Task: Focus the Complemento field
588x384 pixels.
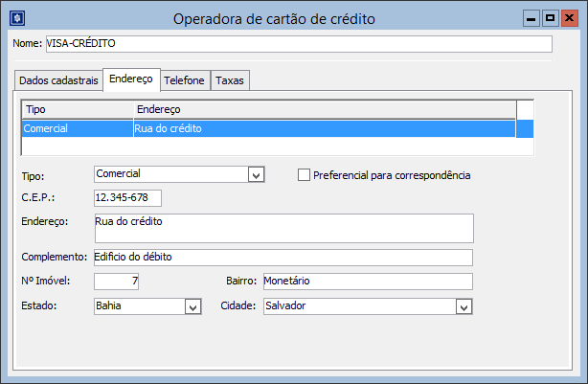Action: [x=283, y=258]
